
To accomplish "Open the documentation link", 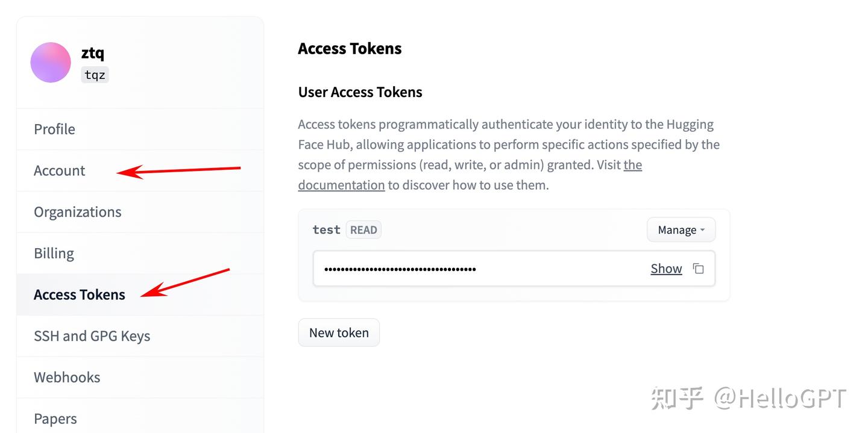I will pos(470,175).
